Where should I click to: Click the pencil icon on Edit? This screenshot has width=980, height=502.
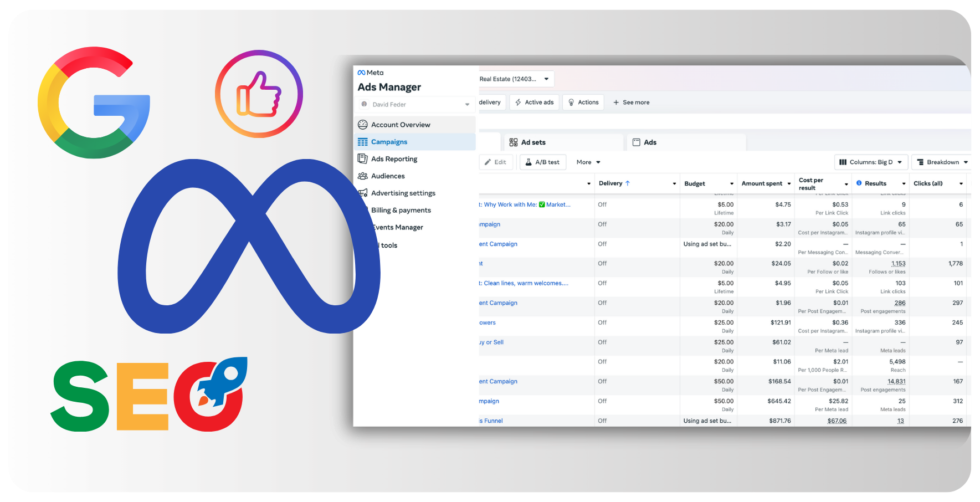pos(488,162)
